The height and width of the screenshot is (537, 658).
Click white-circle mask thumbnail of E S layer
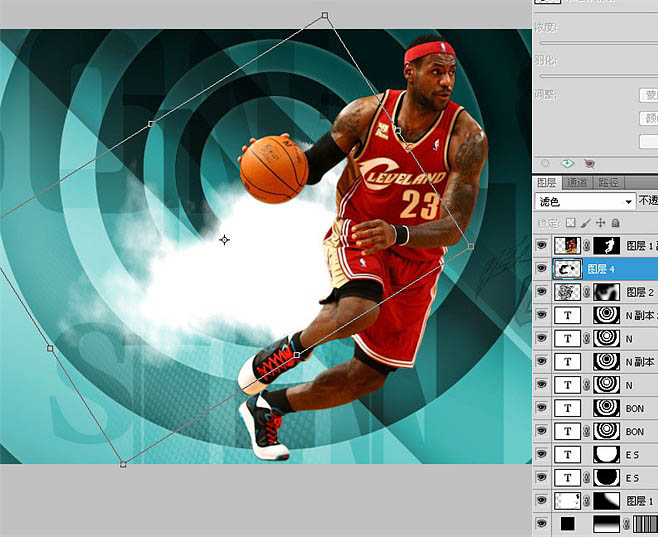click(606, 455)
